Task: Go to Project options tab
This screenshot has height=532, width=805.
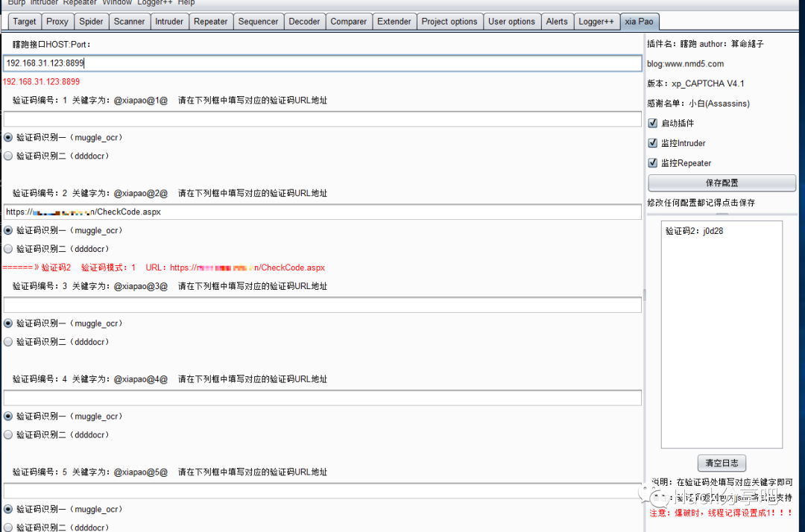Action: [x=449, y=22]
